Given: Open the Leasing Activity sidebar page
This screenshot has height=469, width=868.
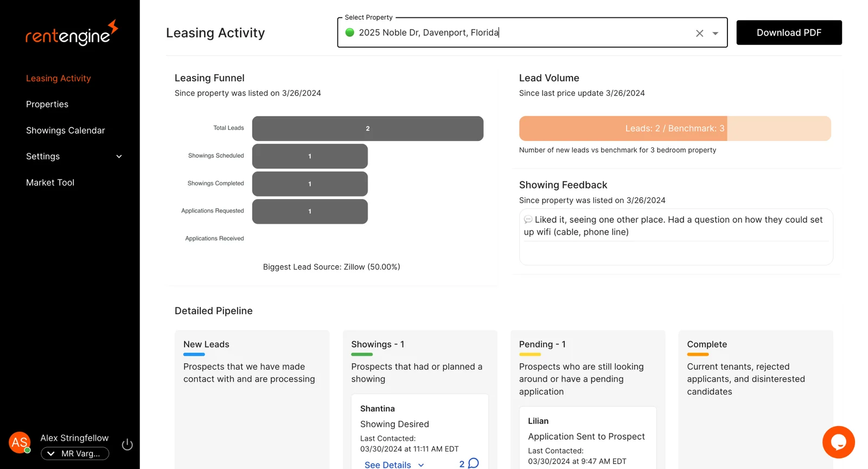Looking at the screenshot, I should point(59,78).
